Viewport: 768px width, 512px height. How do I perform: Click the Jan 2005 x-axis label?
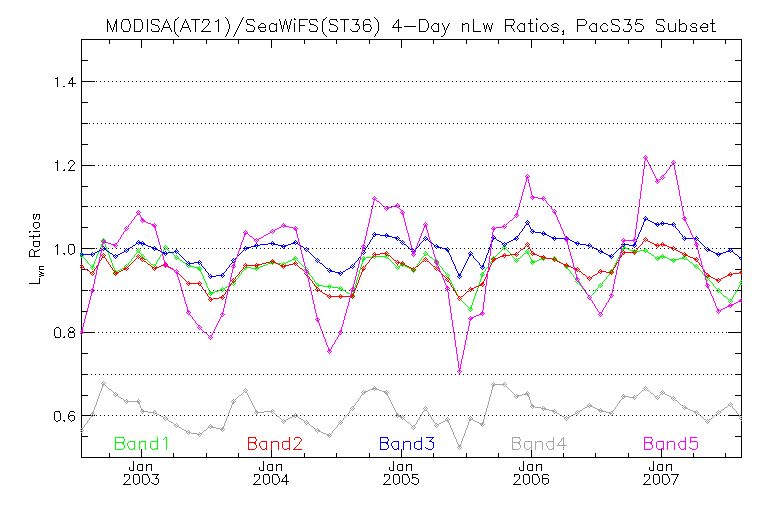(401, 473)
